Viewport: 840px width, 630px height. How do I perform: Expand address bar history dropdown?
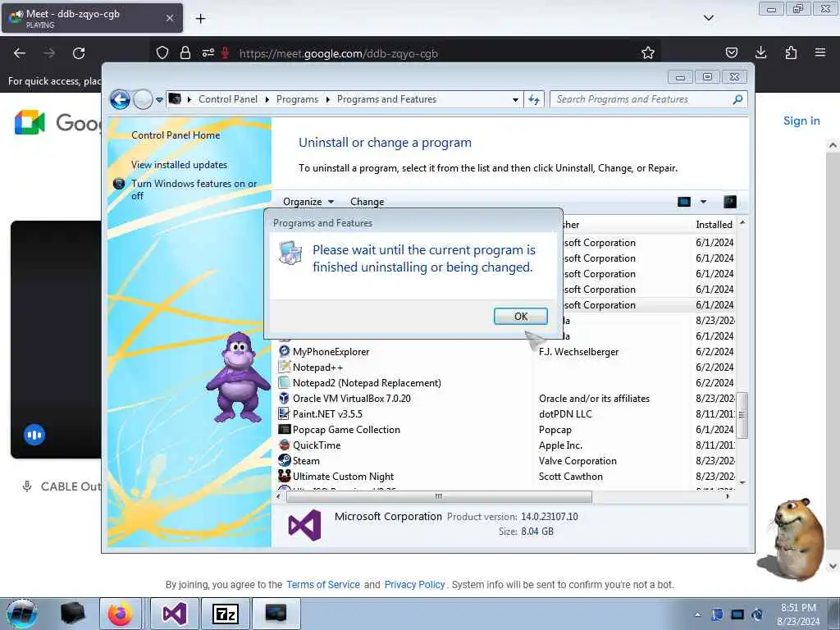point(515,99)
